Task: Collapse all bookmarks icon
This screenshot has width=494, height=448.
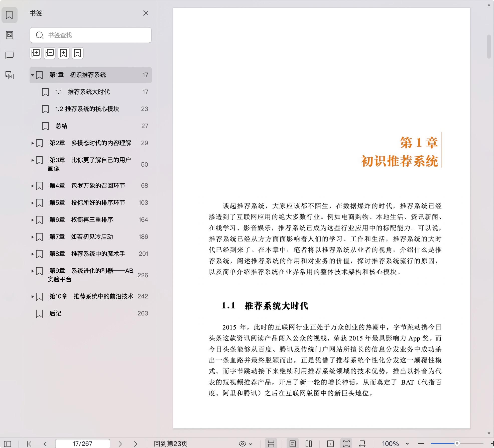Action: (x=50, y=53)
